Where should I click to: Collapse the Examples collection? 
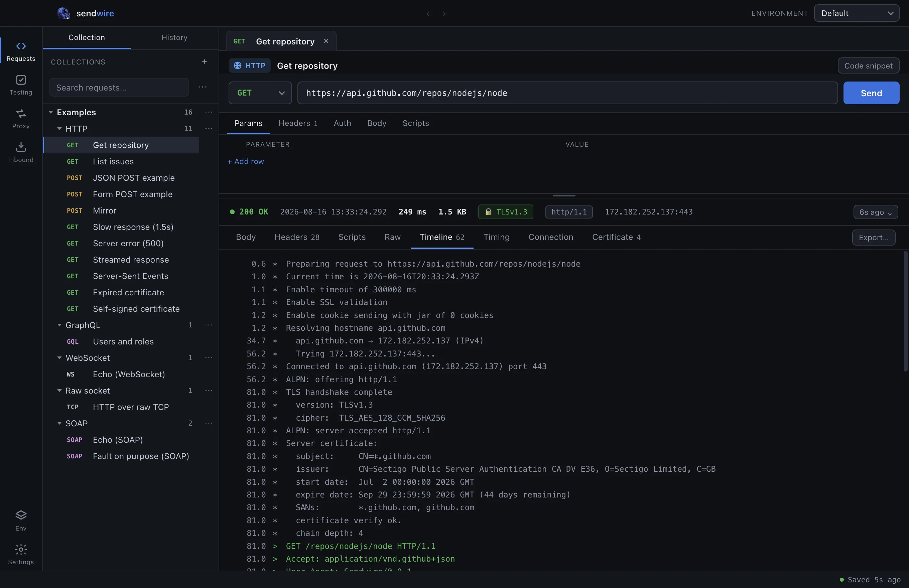pyautogui.click(x=50, y=112)
